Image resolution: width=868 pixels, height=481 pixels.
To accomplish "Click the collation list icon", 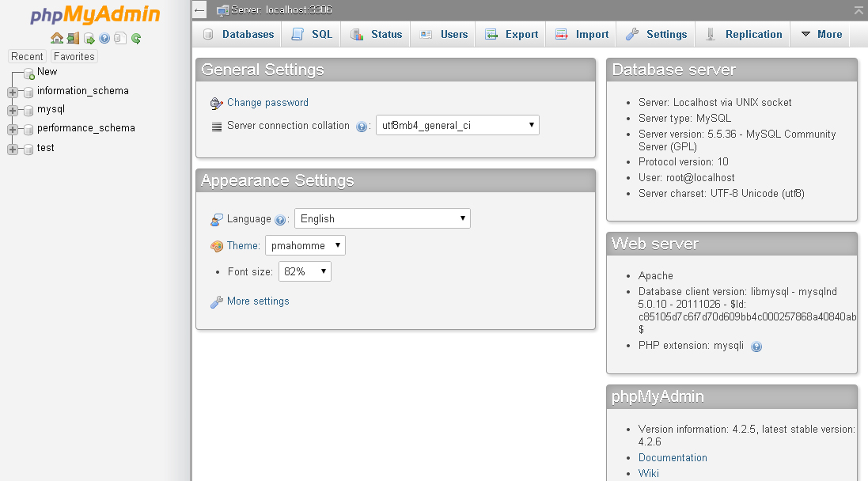I will [x=217, y=127].
